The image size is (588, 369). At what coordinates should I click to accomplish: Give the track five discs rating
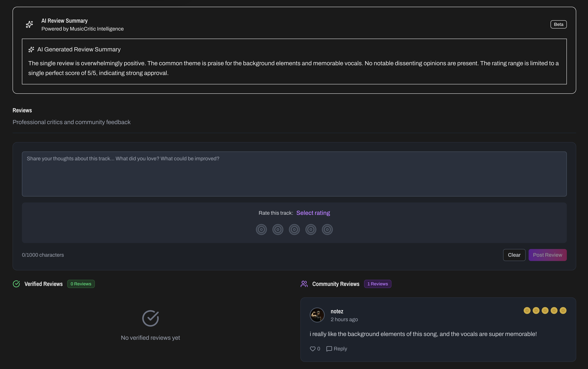pos(327,229)
